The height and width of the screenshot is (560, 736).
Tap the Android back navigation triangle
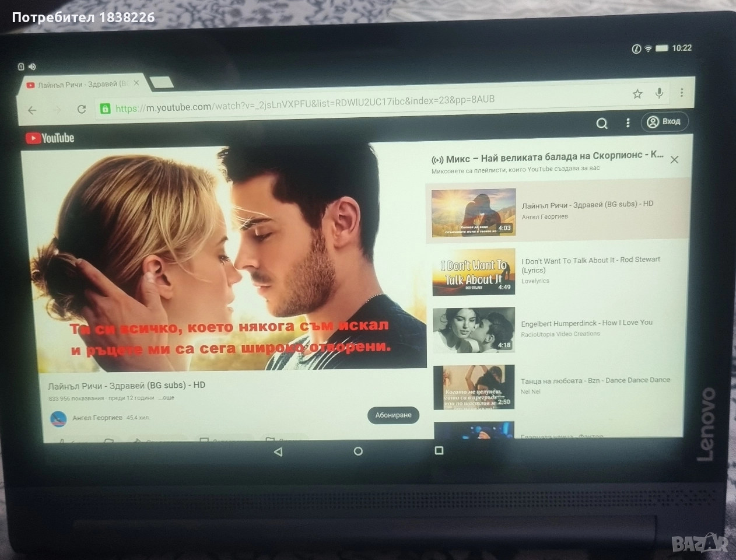278,451
